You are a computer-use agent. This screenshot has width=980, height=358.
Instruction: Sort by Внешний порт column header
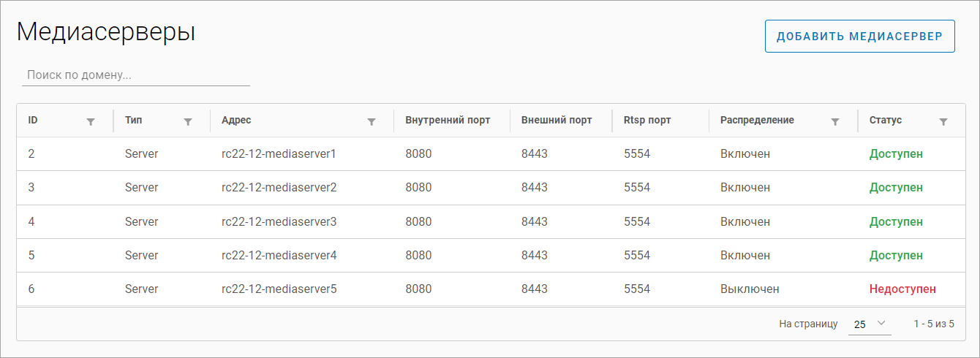pos(557,121)
